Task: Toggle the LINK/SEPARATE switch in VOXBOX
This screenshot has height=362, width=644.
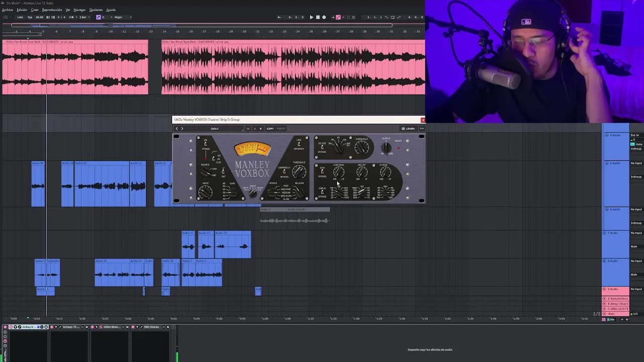Action: [x=299, y=144]
